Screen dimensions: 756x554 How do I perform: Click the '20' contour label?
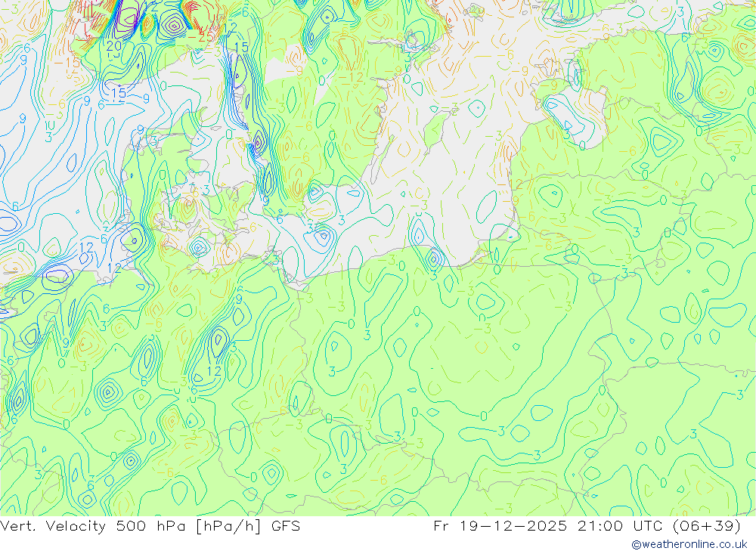coord(114,46)
